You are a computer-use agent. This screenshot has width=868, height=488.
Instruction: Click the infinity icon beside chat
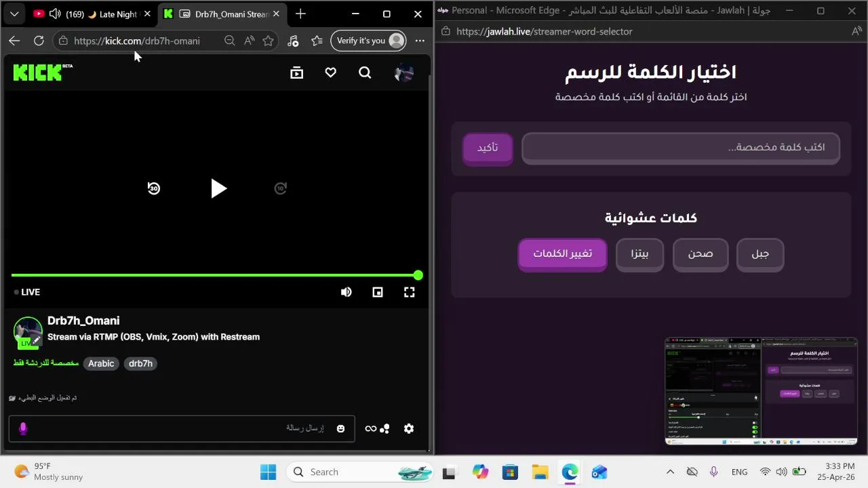pos(371,428)
